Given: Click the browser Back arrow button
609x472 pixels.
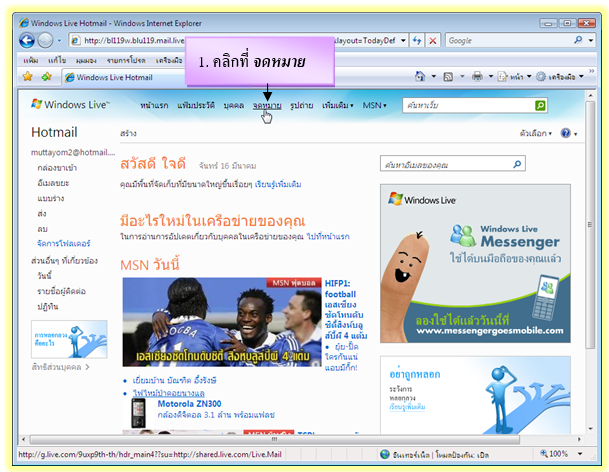Looking at the screenshot, I should point(27,40).
